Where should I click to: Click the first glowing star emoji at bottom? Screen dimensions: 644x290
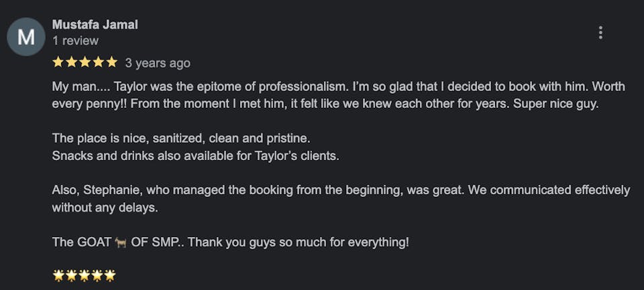tap(58, 275)
